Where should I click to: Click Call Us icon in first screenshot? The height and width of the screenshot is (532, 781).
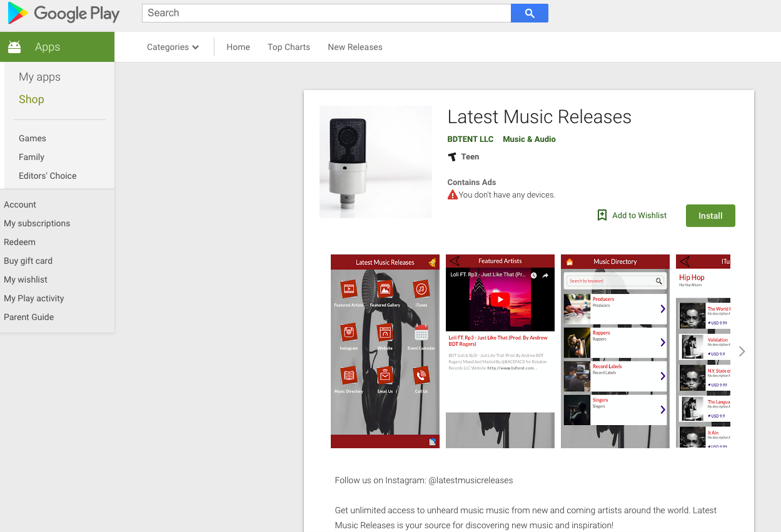(x=421, y=376)
